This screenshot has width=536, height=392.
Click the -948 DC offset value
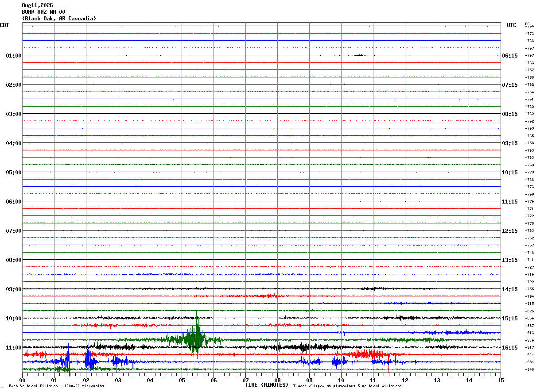click(529, 369)
